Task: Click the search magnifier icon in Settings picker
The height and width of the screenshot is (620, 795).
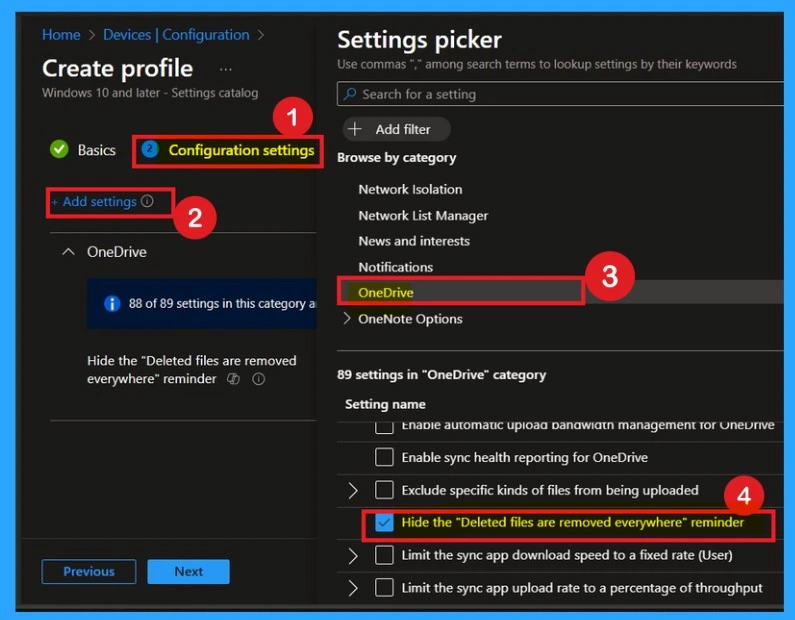Action: point(350,94)
